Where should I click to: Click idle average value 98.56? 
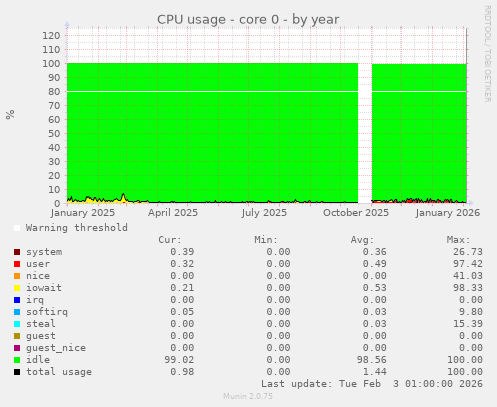tap(372, 360)
